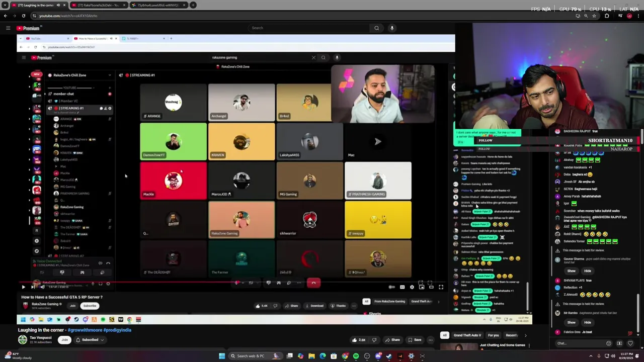Select the All topic chip

[x=445, y=335]
